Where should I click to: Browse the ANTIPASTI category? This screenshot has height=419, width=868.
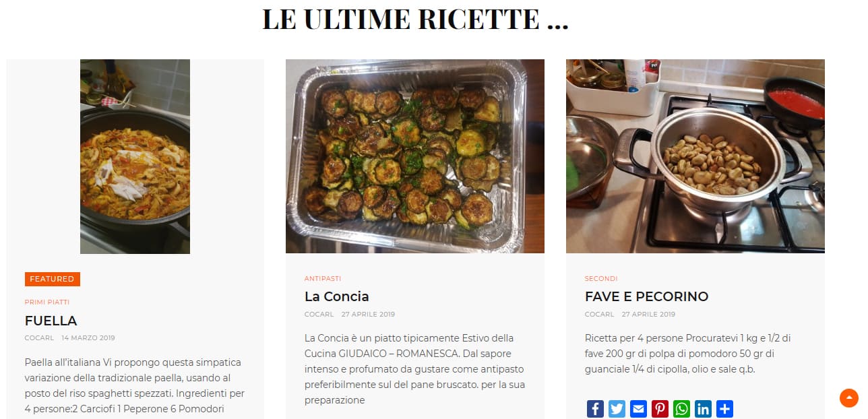pos(323,278)
